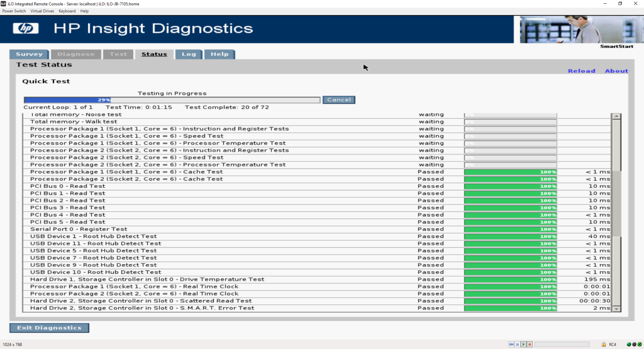644x349 pixels.
Task: Click the Current Loop: 1 of 1 text
Action: pyautogui.click(x=58, y=107)
